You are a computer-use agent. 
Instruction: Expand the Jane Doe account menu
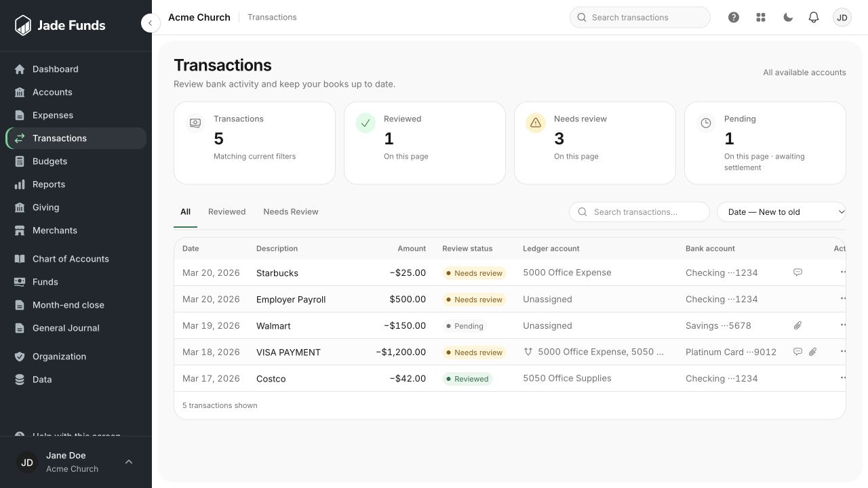coord(76,462)
